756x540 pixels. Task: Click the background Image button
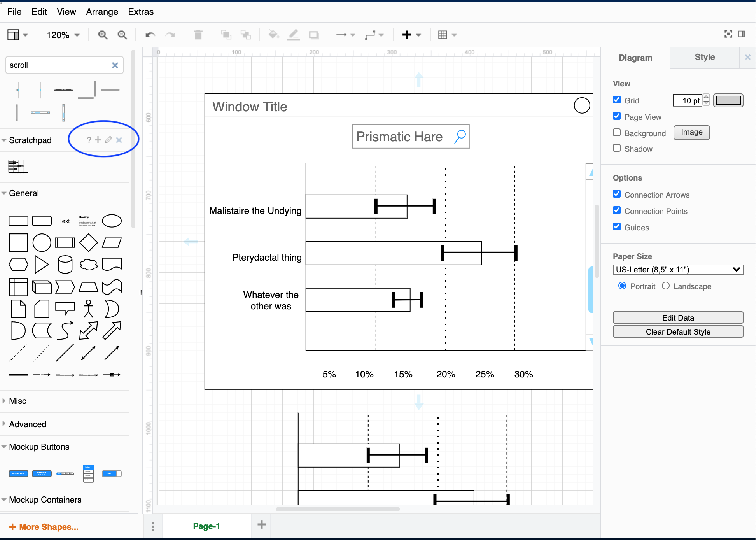pos(691,132)
